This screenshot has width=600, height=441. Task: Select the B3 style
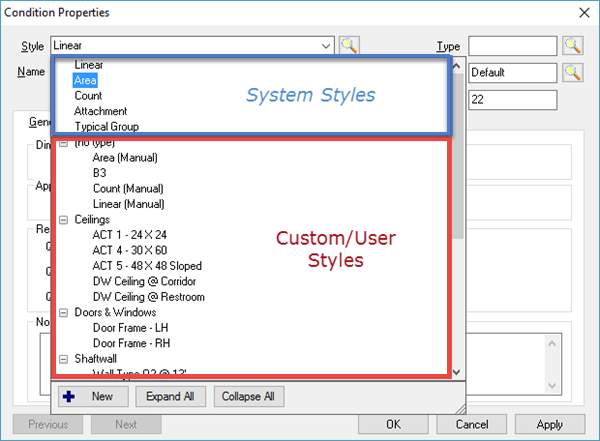pyautogui.click(x=99, y=173)
